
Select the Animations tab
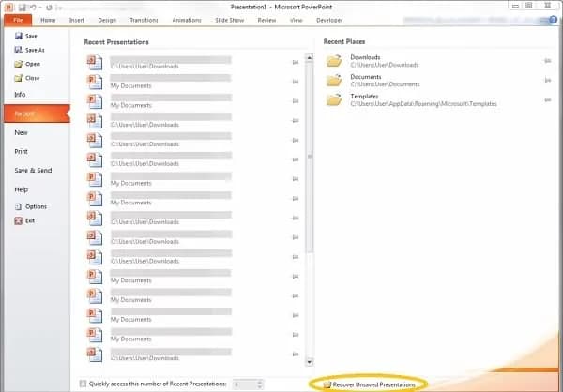[187, 20]
